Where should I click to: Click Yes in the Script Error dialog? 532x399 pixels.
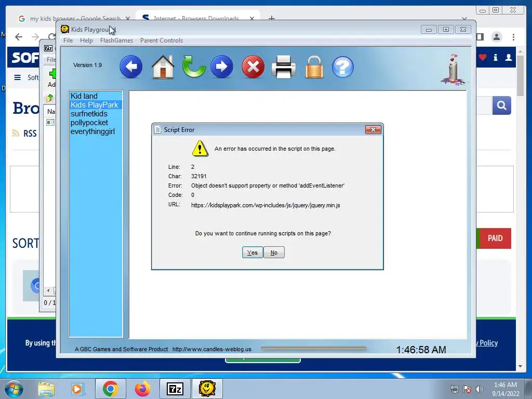252,252
